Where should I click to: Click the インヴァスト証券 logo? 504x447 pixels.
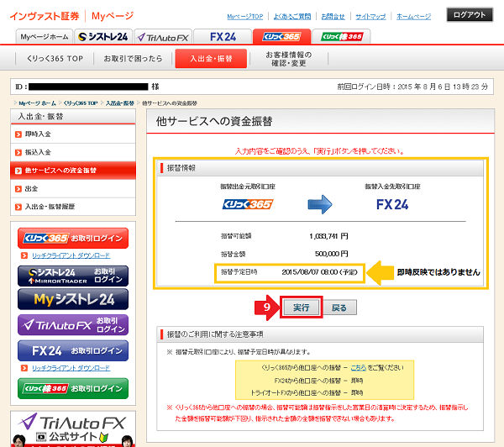click(45, 16)
